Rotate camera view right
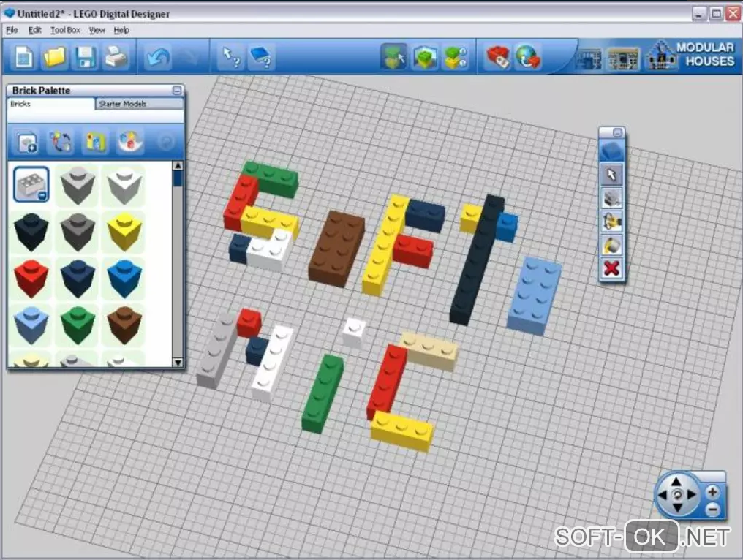This screenshot has height=560, width=743. click(x=691, y=495)
